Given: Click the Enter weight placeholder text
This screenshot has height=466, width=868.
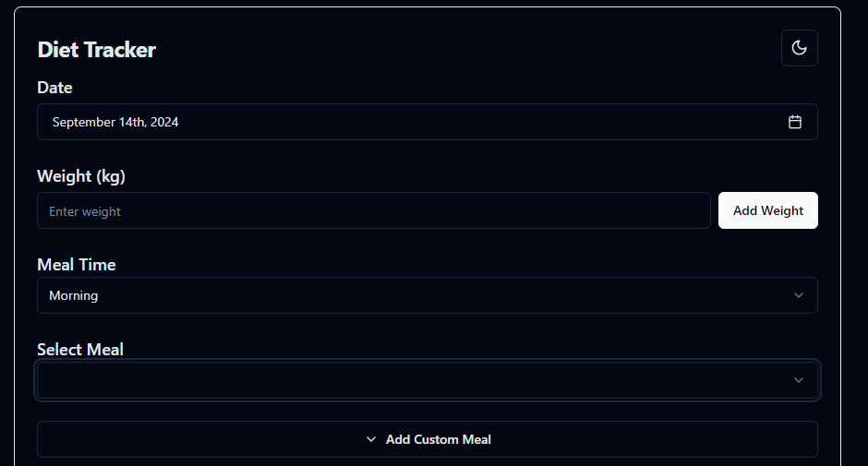Looking at the screenshot, I should pos(85,211).
